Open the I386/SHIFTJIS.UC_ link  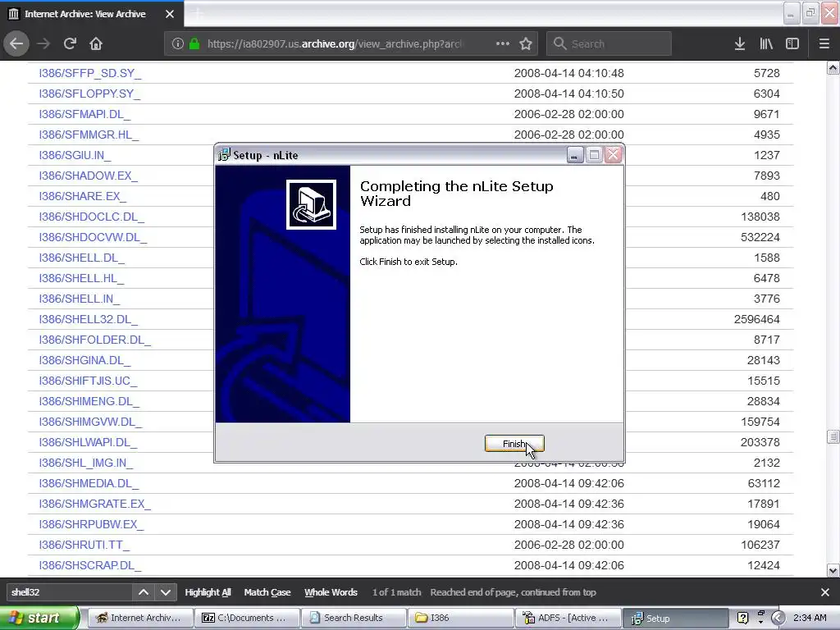[88, 381]
